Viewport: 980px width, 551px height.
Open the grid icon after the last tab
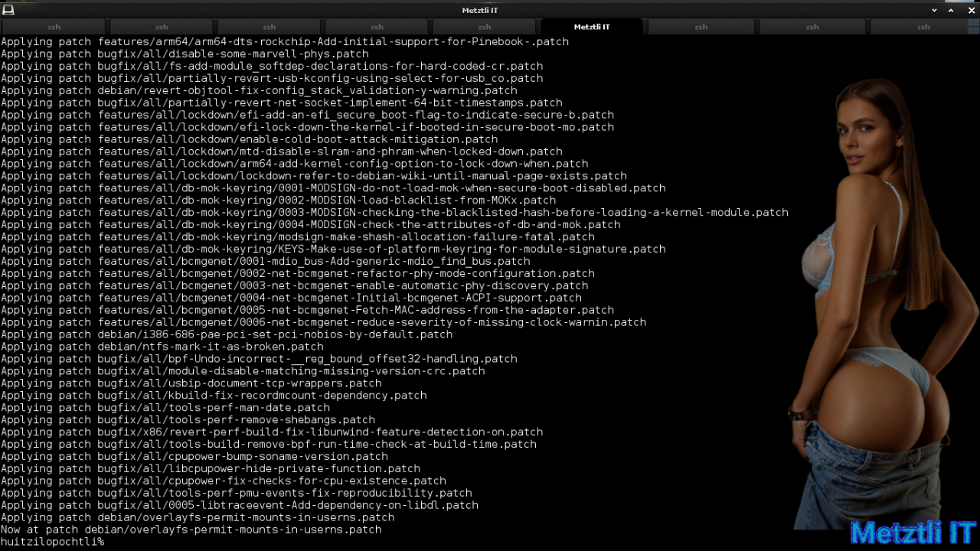click(974, 27)
